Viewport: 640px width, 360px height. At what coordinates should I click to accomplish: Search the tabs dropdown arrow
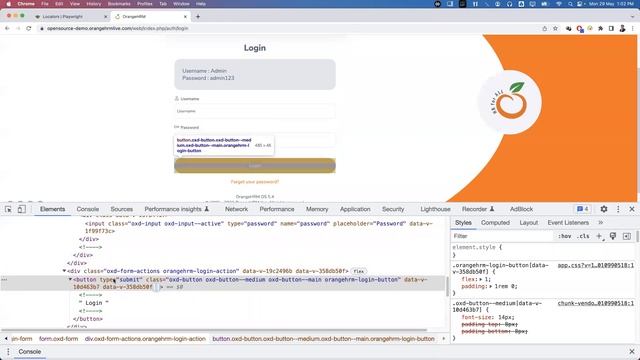[x=632, y=17]
